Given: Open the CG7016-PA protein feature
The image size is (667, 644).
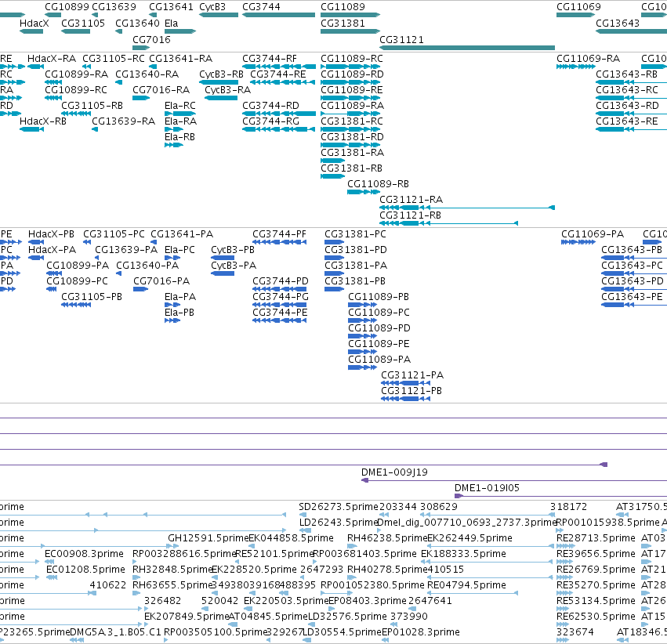Looking at the screenshot, I should (x=141, y=289).
